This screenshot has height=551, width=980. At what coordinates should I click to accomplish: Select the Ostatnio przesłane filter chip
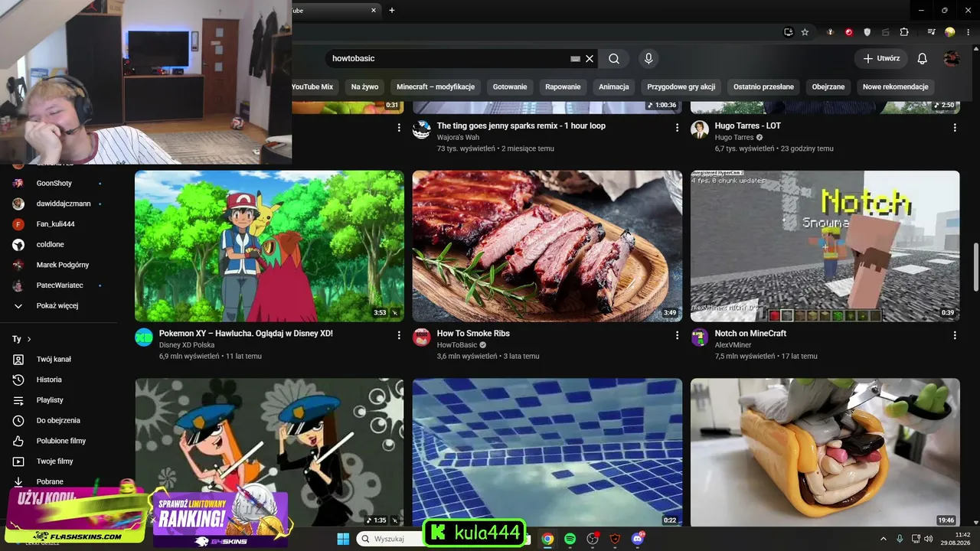(x=764, y=87)
